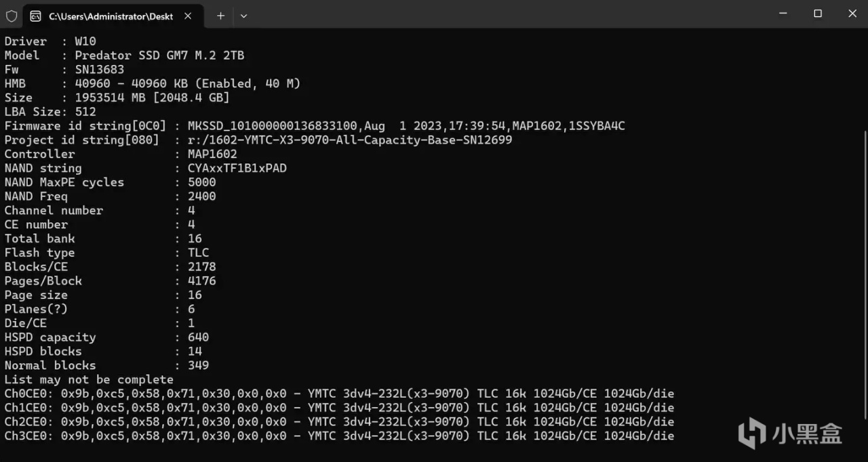Select the C:\Users\Administrator tab
868x462 pixels.
(108, 16)
